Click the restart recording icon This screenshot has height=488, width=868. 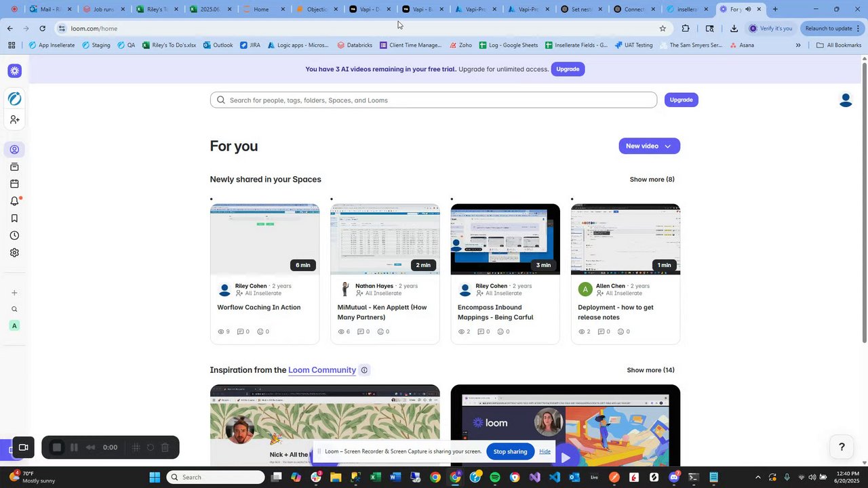click(x=150, y=447)
